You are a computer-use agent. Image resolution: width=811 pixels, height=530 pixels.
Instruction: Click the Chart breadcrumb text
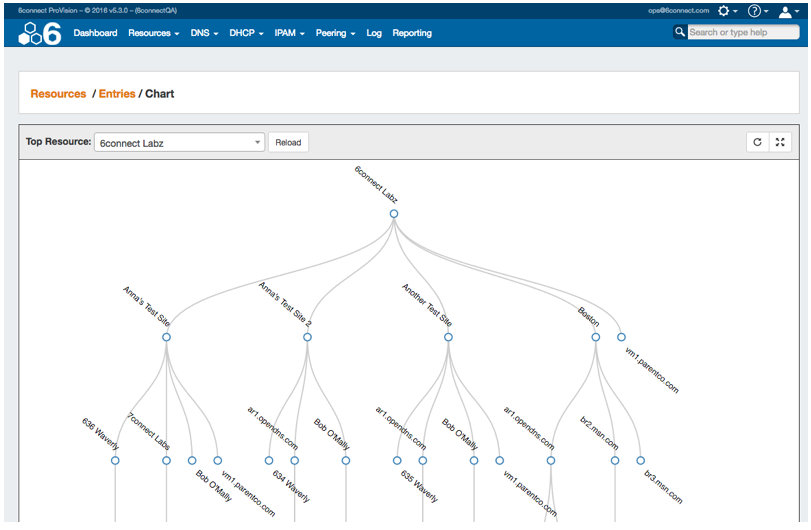tap(159, 94)
